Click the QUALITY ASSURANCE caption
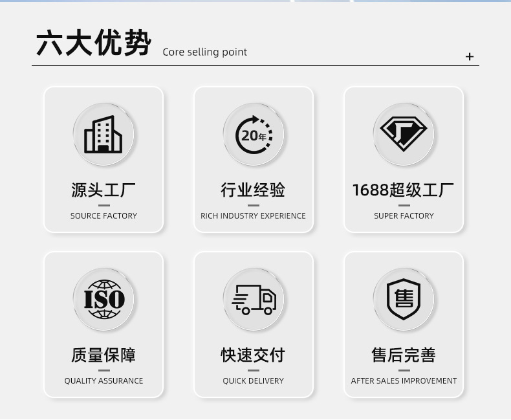This screenshot has height=420, width=511. pyautogui.click(x=103, y=381)
